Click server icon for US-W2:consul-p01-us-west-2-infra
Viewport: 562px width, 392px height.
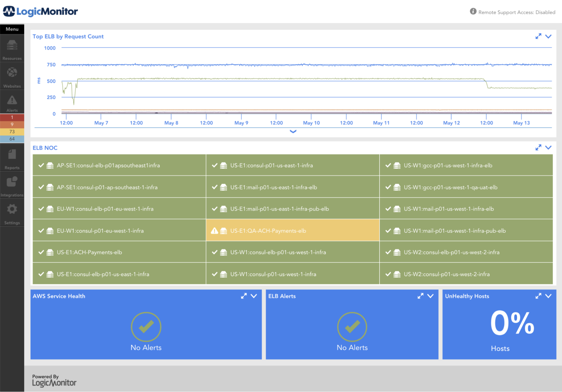[397, 274]
